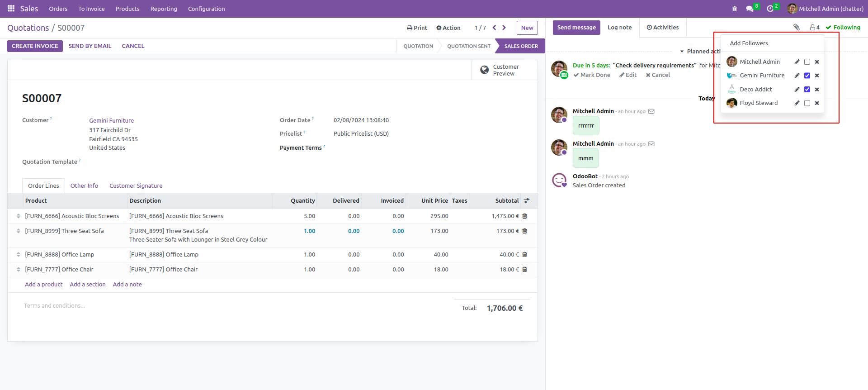The height and width of the screenshot is (390, 868).
Task: Click the debug bug icon in top bar
Action: point(735,9)
